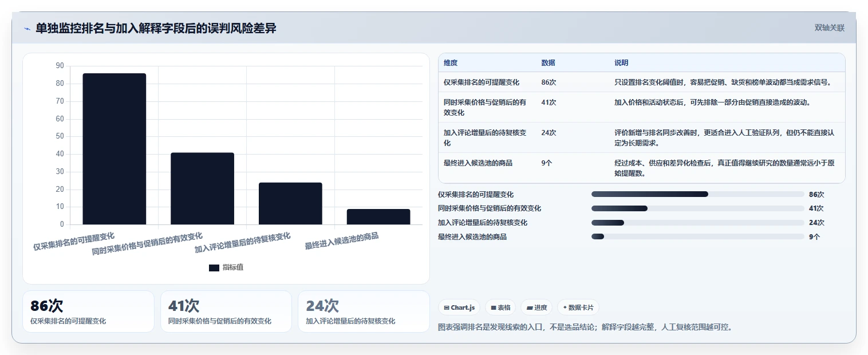
Task: Click the description starting 评价新增与排名同步改善时
Action: coord(724,137)
